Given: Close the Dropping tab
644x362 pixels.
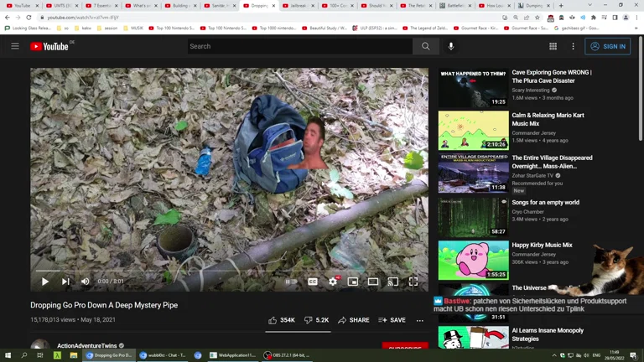Looking at the screenshot, I should (x=273, y=6).
